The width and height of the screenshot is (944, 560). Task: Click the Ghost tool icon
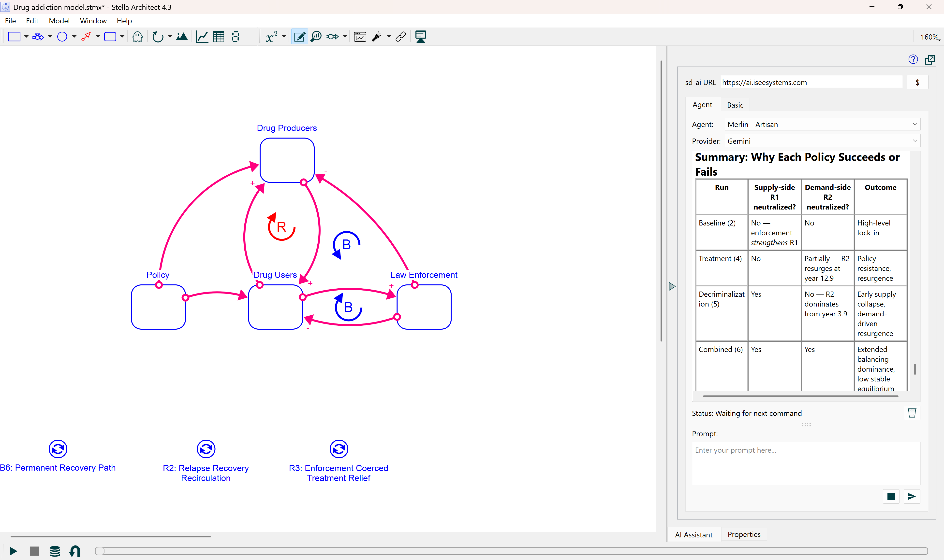click(x=137, y=37)
